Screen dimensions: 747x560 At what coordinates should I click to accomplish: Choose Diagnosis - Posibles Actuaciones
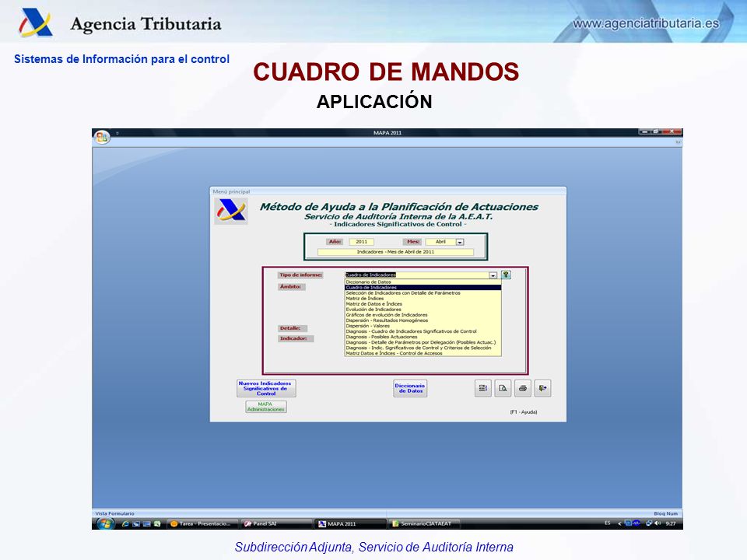tap(423, 337)
